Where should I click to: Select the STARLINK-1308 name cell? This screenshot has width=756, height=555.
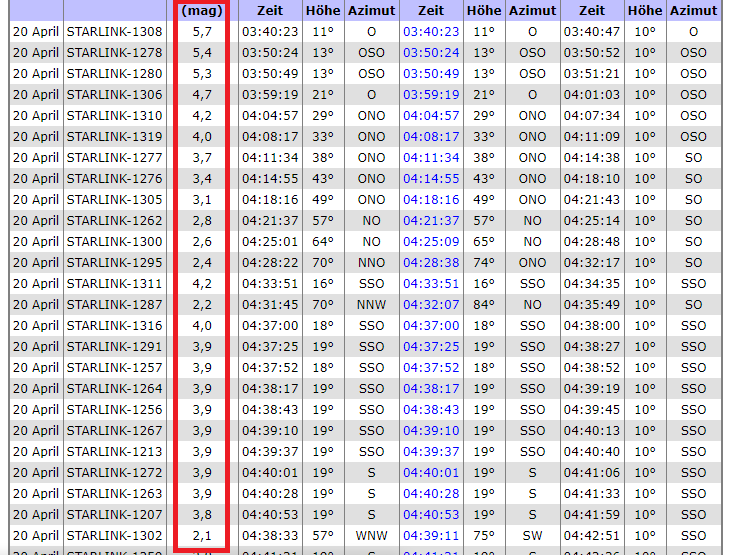114,31
